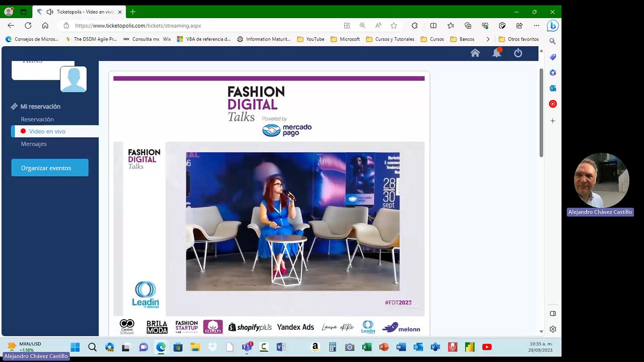Open the Windows Start menu
The width and height of the screenshot is (644, 362).
point(75,347)
